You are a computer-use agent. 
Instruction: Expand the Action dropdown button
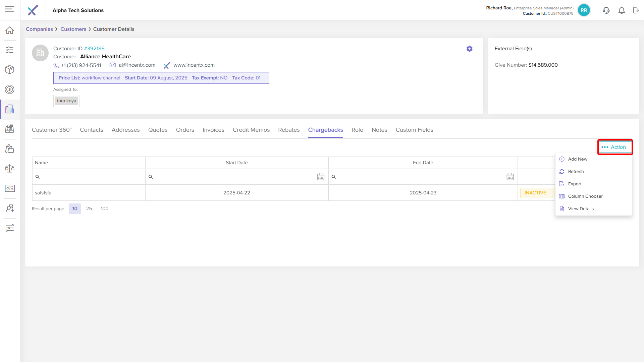(x=614, y=147)
